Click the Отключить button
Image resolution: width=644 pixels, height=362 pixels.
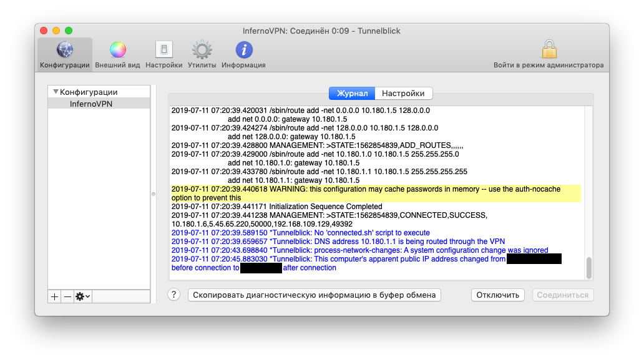click(498, 295)
